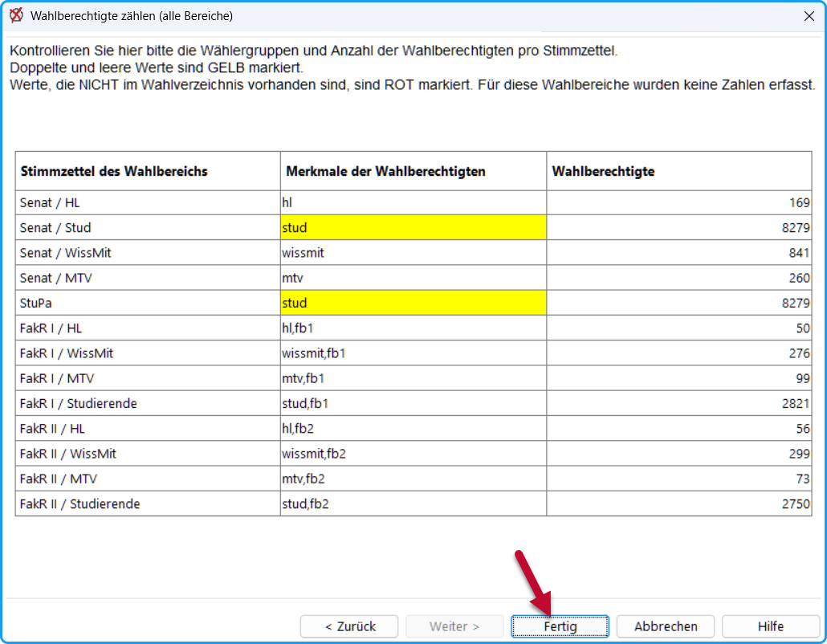Select the FakR I / MTV cell

[148, 378]
